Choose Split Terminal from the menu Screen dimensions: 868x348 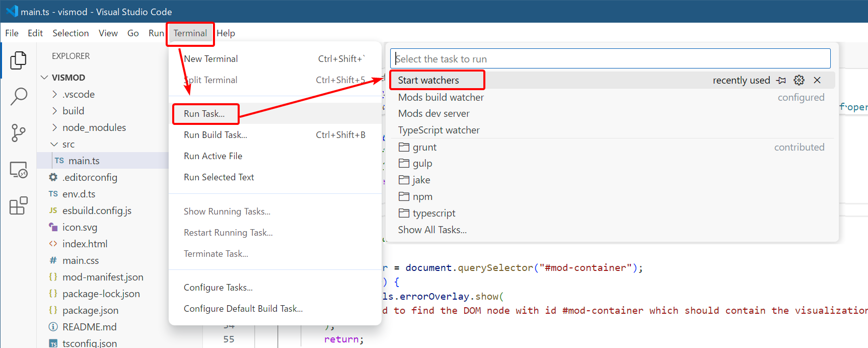(x=275, y=80)
